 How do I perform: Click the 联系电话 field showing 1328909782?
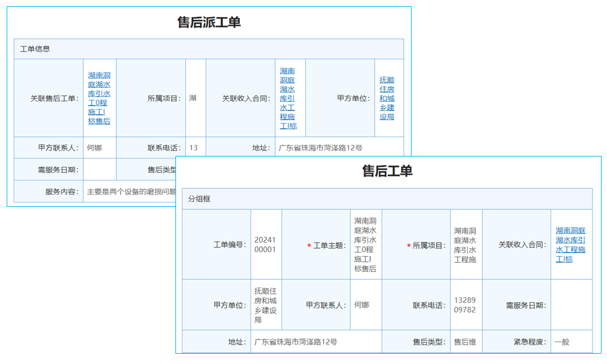pyautogui.click(x=466, y=305)
